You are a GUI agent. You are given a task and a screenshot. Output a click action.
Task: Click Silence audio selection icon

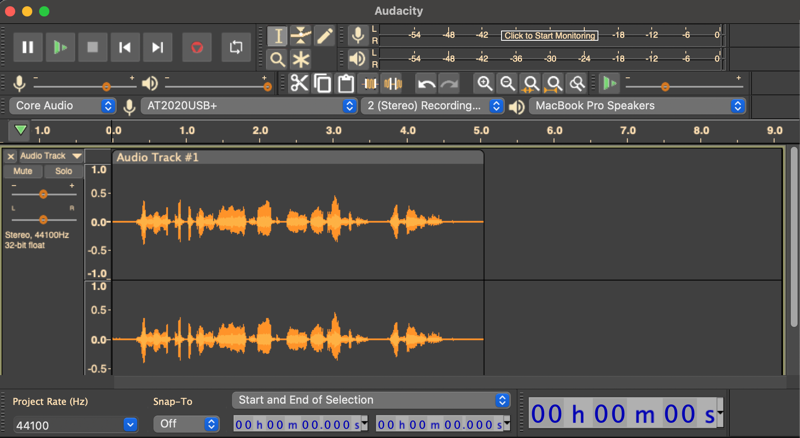point(392,83)
